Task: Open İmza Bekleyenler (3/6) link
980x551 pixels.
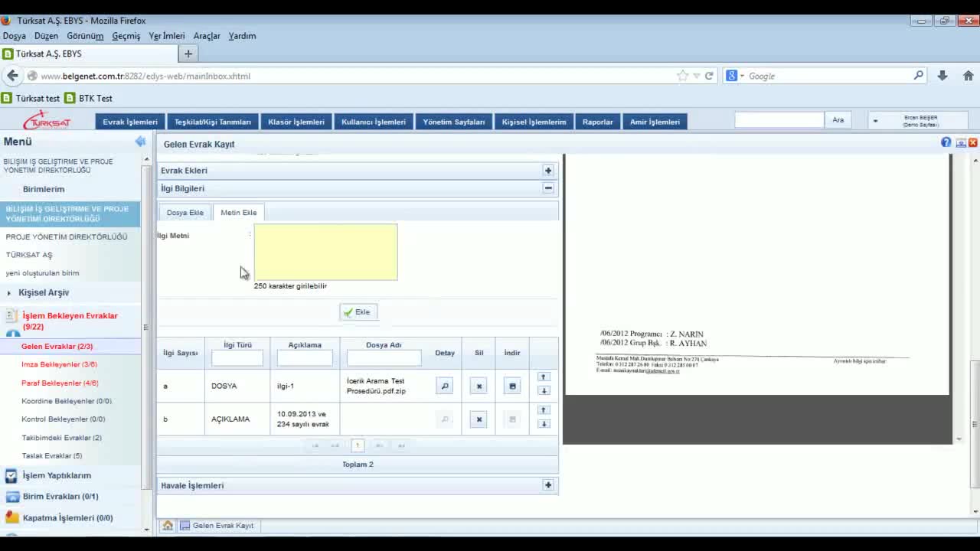Action: 59,365
